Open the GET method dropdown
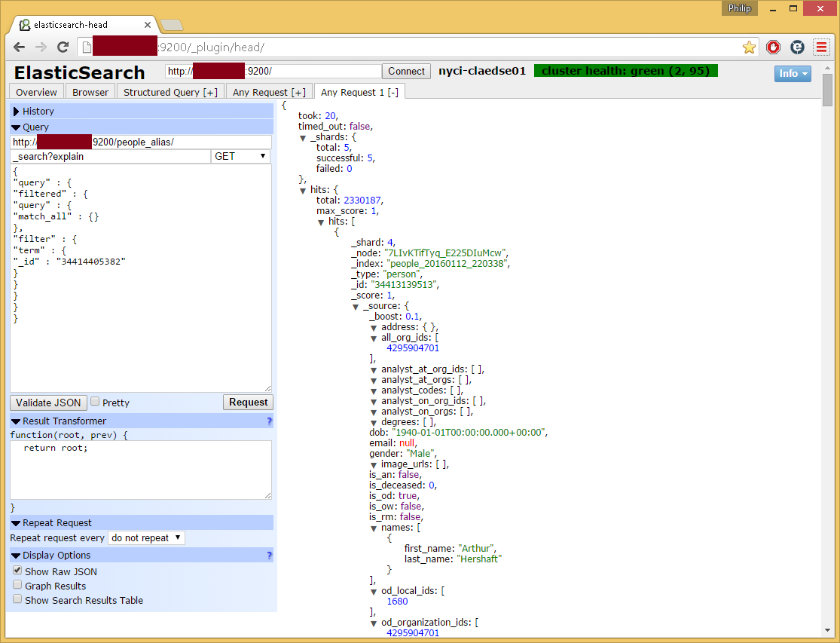This screenshot has width=840, height=643. [240, 157]
